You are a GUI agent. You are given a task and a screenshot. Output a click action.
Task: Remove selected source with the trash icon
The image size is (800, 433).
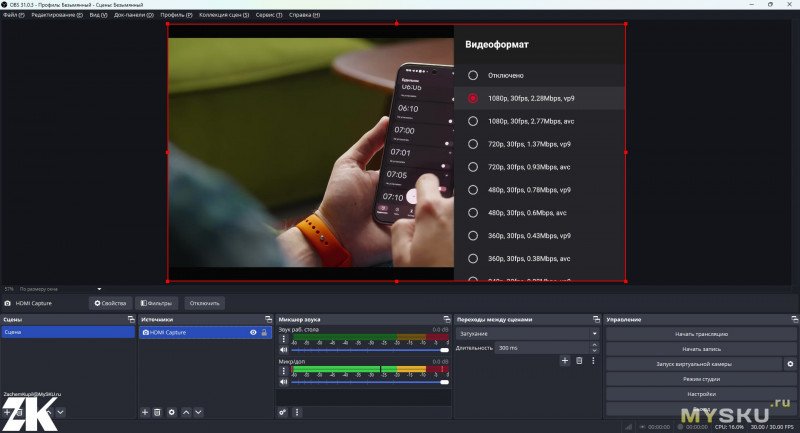click(158, 412)
